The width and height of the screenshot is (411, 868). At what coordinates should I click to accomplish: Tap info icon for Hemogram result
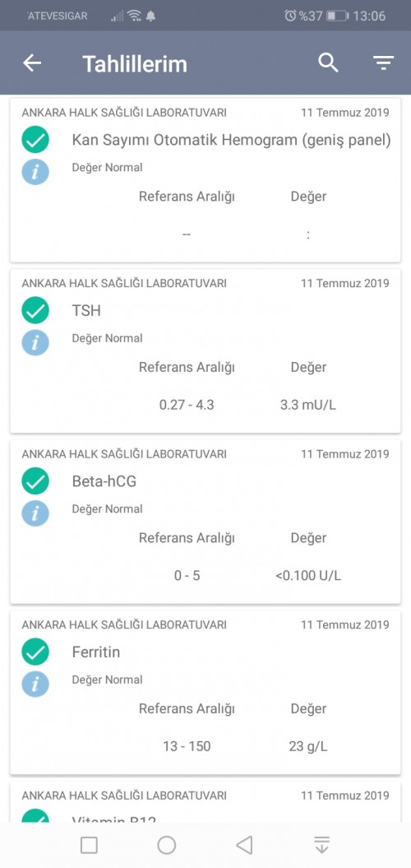35,172
